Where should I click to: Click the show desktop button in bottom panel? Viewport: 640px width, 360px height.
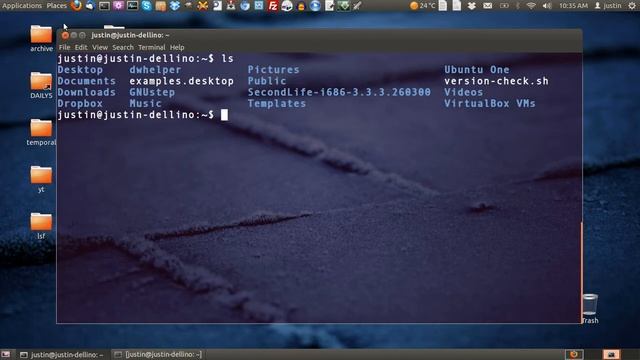pos(6,355)
